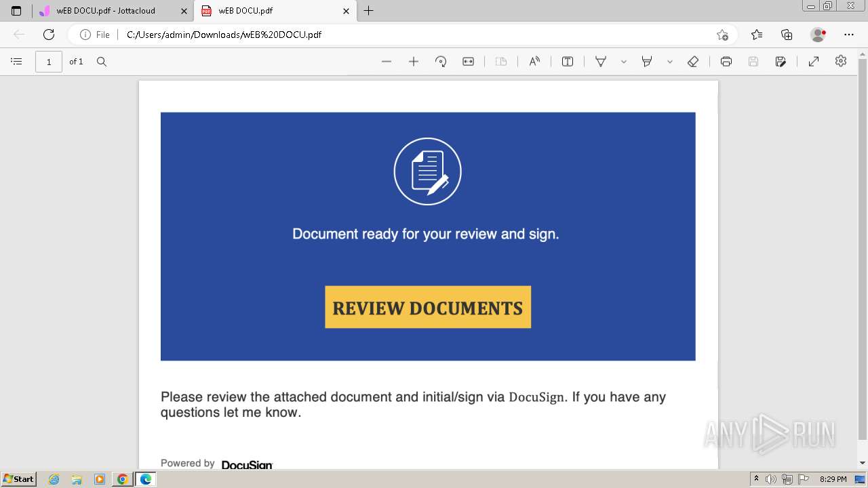Fit PDF to page width
The image size is (868, 488).
(x=468, y=62)
